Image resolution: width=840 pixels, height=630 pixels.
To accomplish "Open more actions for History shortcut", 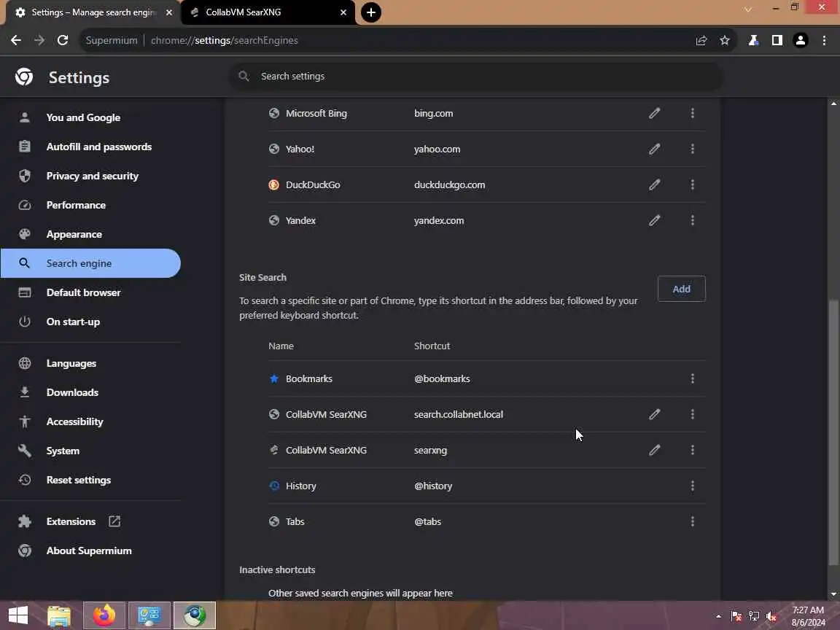I will click(x=692, y=486).
